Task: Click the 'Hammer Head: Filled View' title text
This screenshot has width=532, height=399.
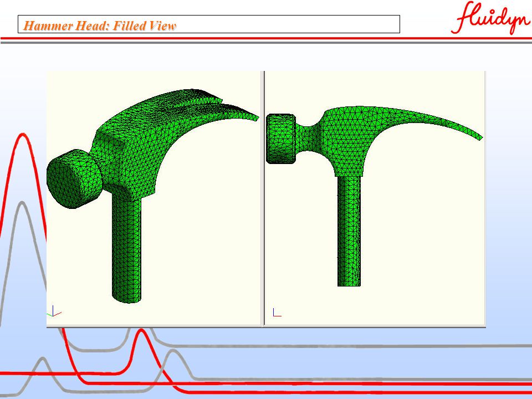Action: (100, 26)
